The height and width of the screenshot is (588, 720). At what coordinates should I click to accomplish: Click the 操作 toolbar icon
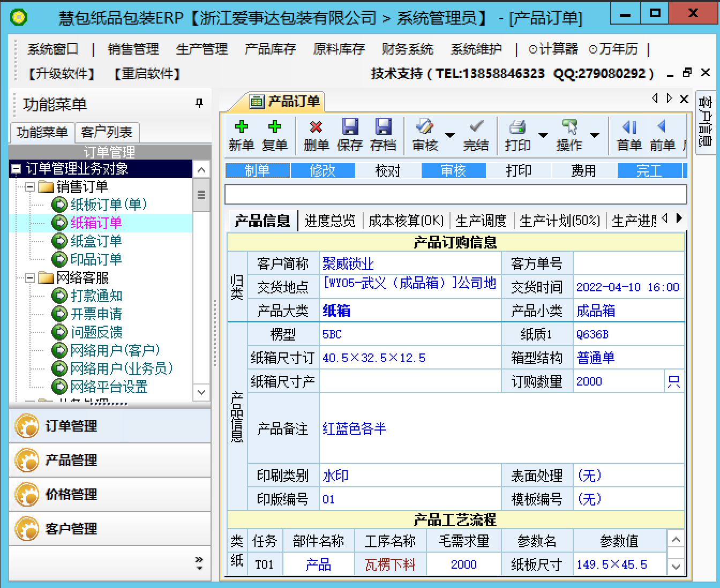coord(569,127)
